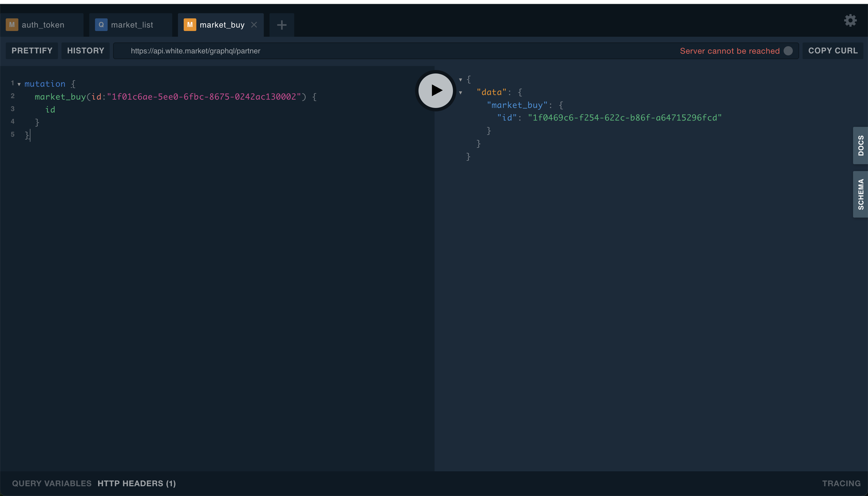
Task: Click the M icon on market_buy tab
Action: coord(190,25)
